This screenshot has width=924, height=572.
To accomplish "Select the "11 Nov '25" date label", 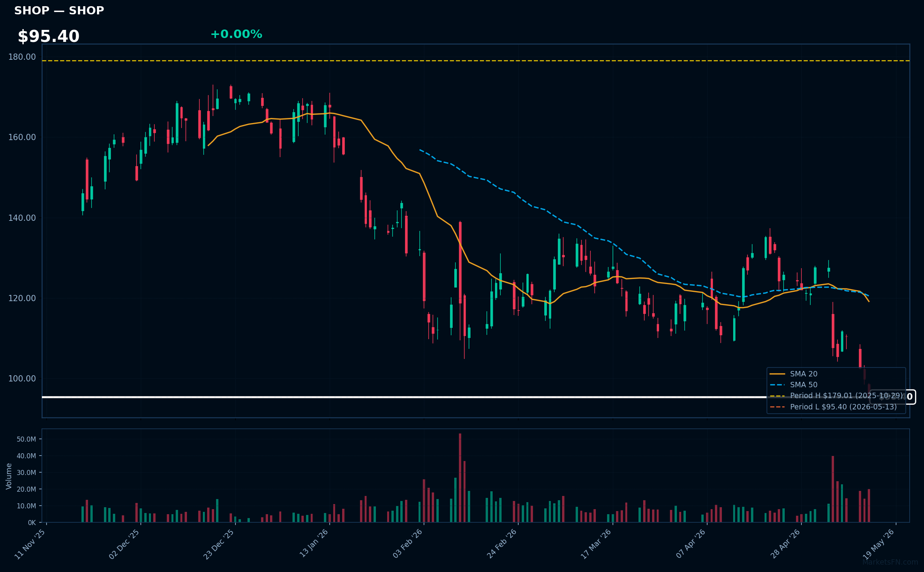I will click(30, 544).
